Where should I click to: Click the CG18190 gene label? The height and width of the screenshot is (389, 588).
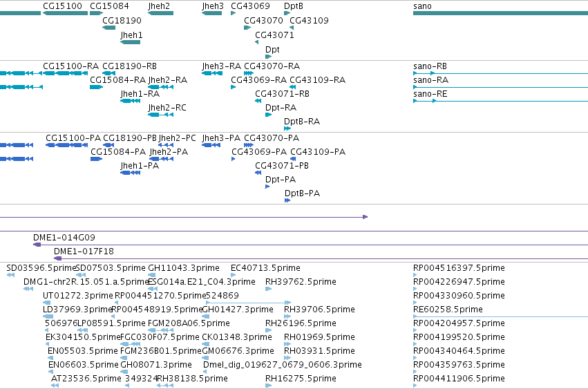point(122,20)
